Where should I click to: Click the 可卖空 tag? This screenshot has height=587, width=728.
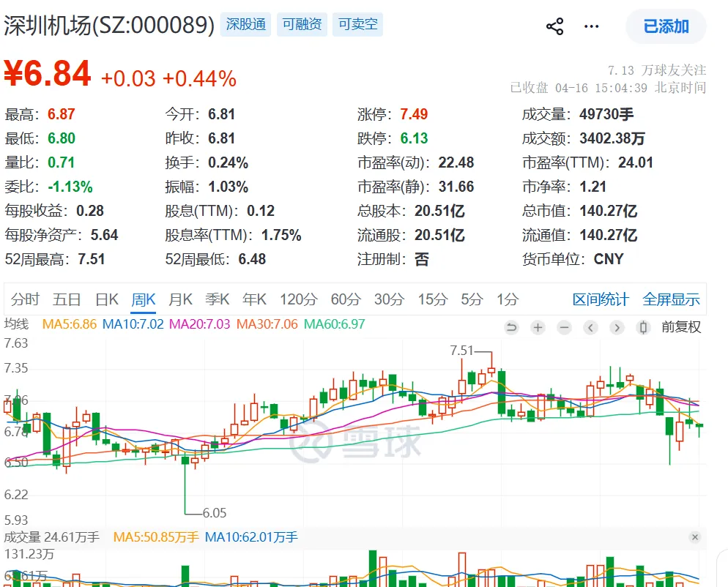tap(357, 24)
